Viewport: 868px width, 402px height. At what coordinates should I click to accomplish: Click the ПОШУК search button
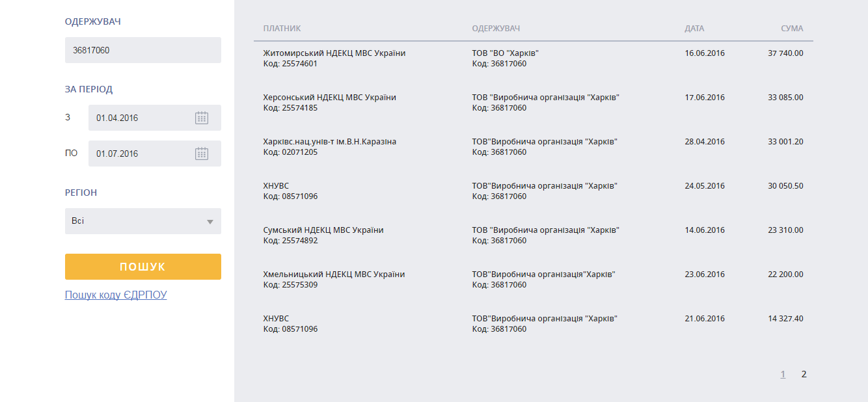click(x=143, y=267)
